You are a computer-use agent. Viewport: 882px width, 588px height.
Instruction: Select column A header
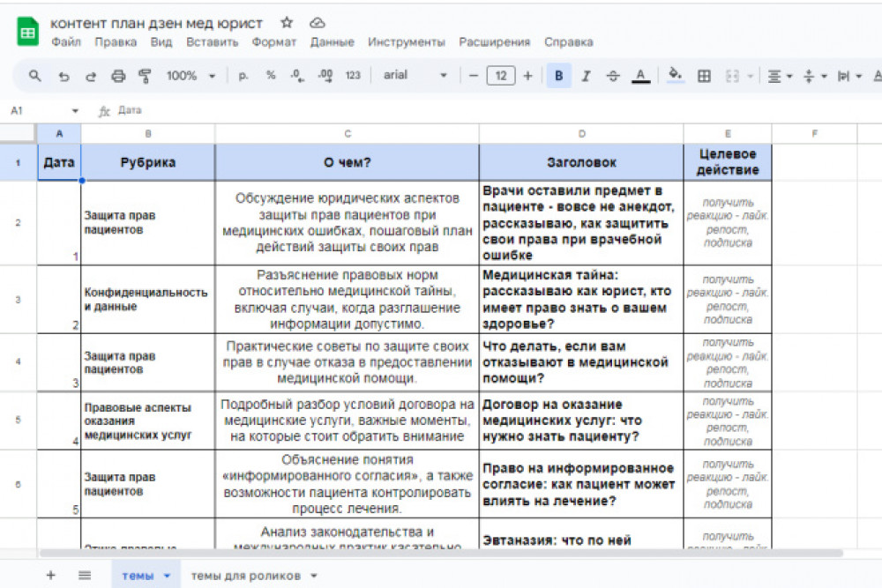point(59,133)
